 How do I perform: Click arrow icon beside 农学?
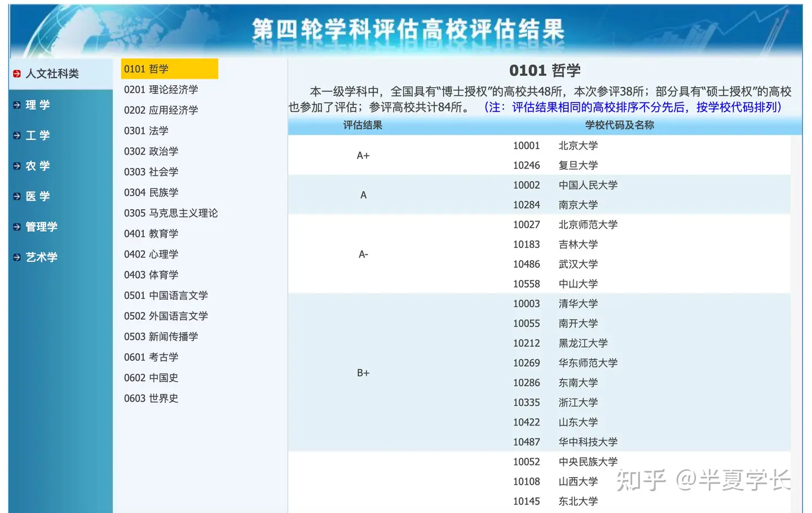coord(17,166)
